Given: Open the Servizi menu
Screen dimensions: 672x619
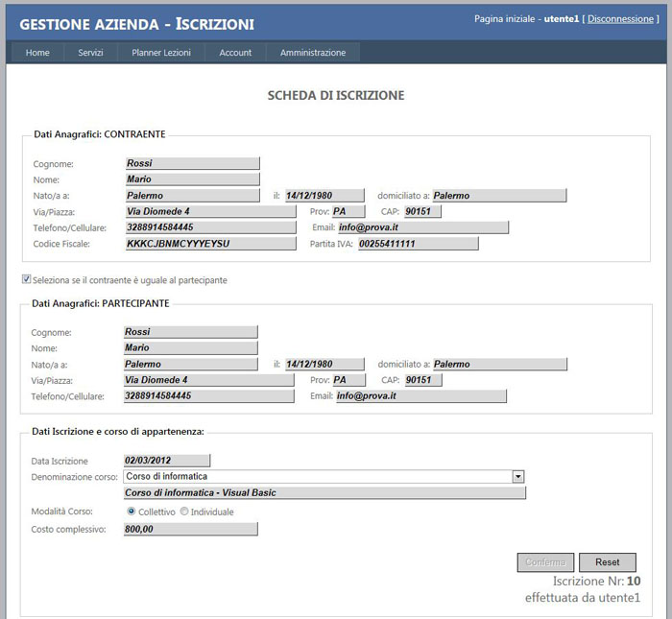Looking at the screenshot, I should 90,52.
